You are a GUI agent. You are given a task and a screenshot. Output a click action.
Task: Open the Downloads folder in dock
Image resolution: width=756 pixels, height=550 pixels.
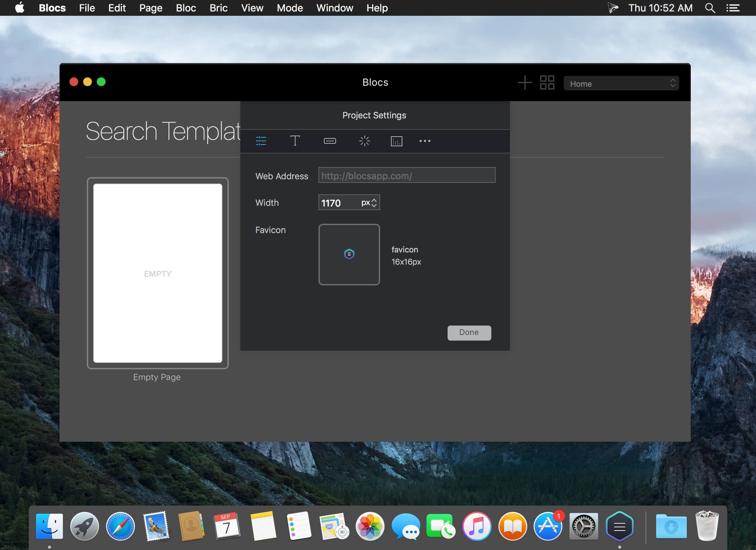coord(671,526)
